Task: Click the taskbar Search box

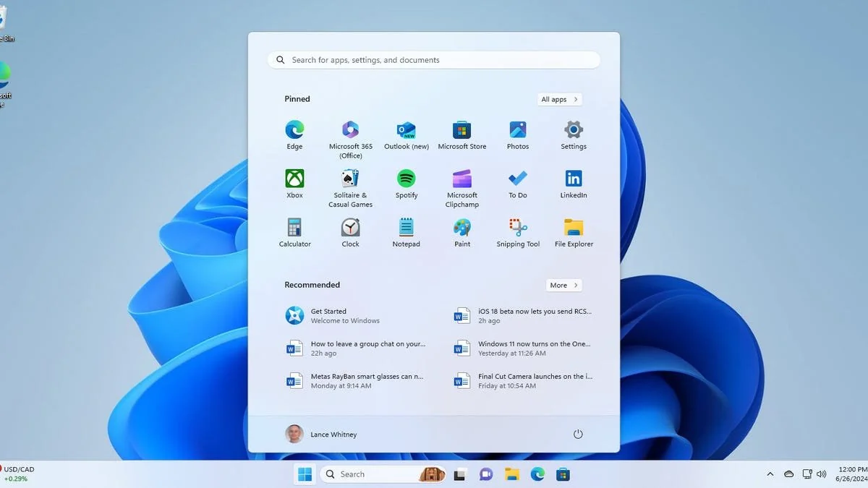Action: point(382,474)
